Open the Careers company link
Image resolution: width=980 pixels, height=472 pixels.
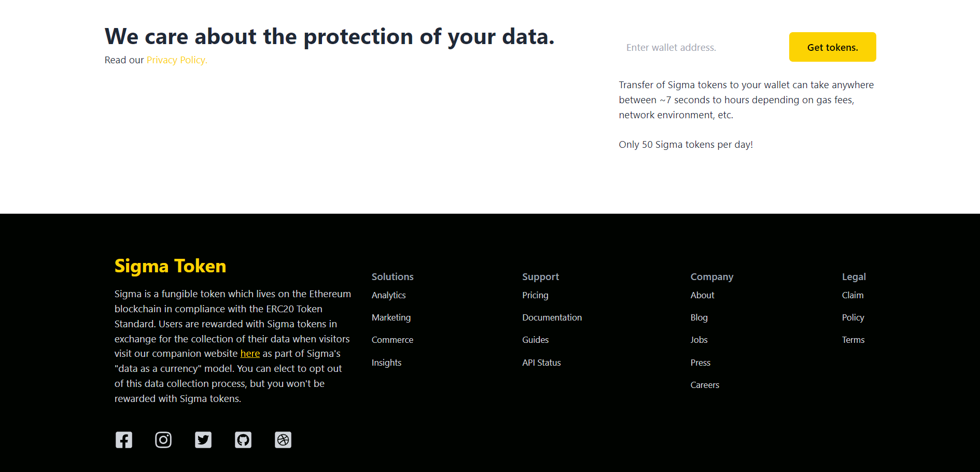coord(705,385)
